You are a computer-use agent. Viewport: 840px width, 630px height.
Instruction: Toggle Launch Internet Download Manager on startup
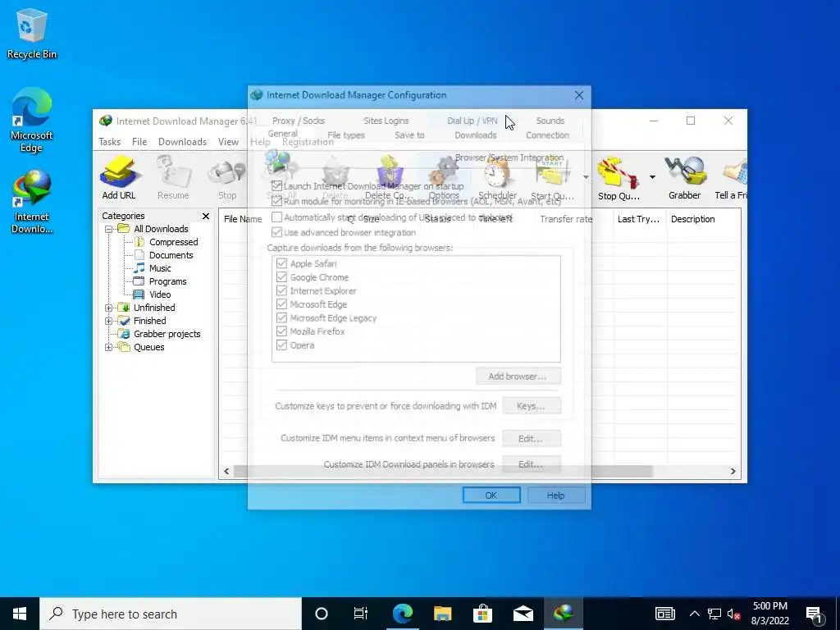[x=276, y=186]
